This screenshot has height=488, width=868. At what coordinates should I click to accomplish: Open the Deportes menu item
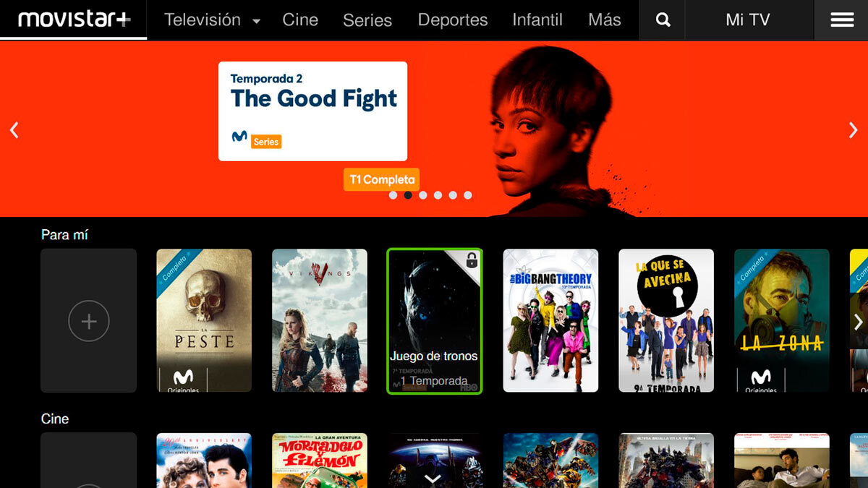(x=453, y=20)
